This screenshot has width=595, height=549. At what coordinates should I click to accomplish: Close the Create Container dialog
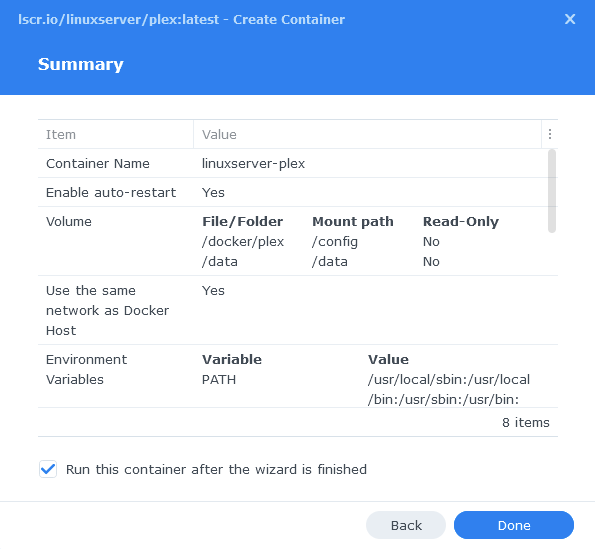pyautogui.click(x=570, y=19)
